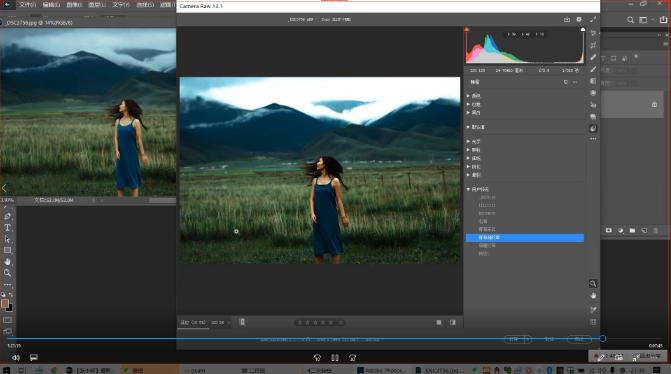Toggle between current and default settings
671x374 pixels.
coord(453,323)
